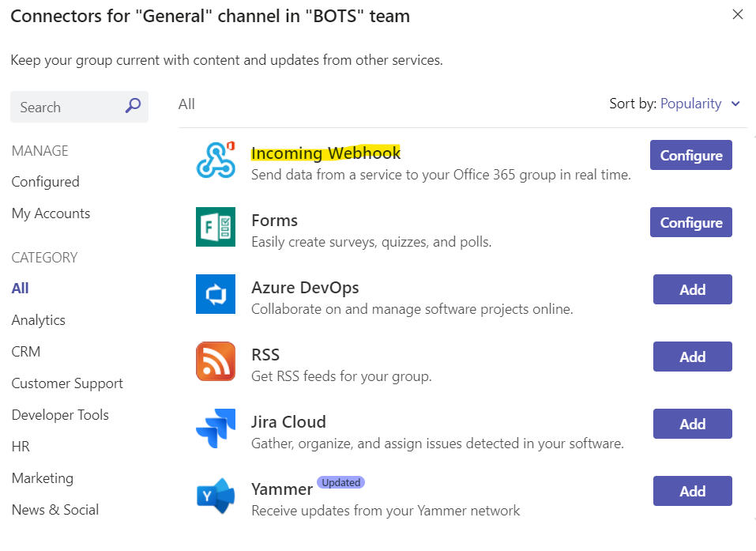The image size is (756, 551).
Task: Select the Customer Support category
Action: [67, 383]
